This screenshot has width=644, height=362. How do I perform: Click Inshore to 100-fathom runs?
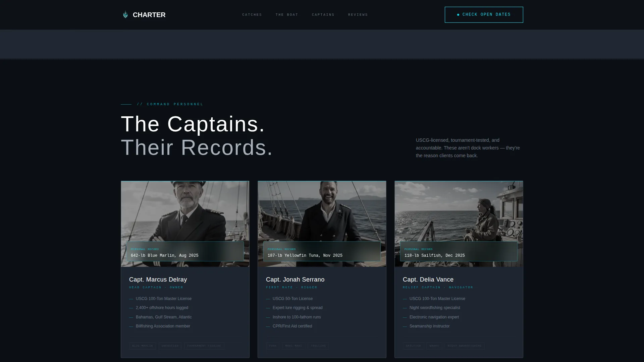tap(297, 317)
